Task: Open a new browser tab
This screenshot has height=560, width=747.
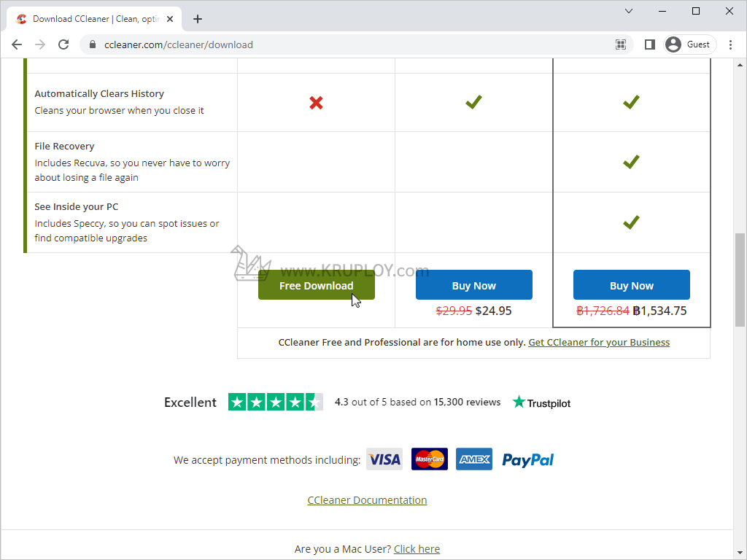Action: pos(198,19)
